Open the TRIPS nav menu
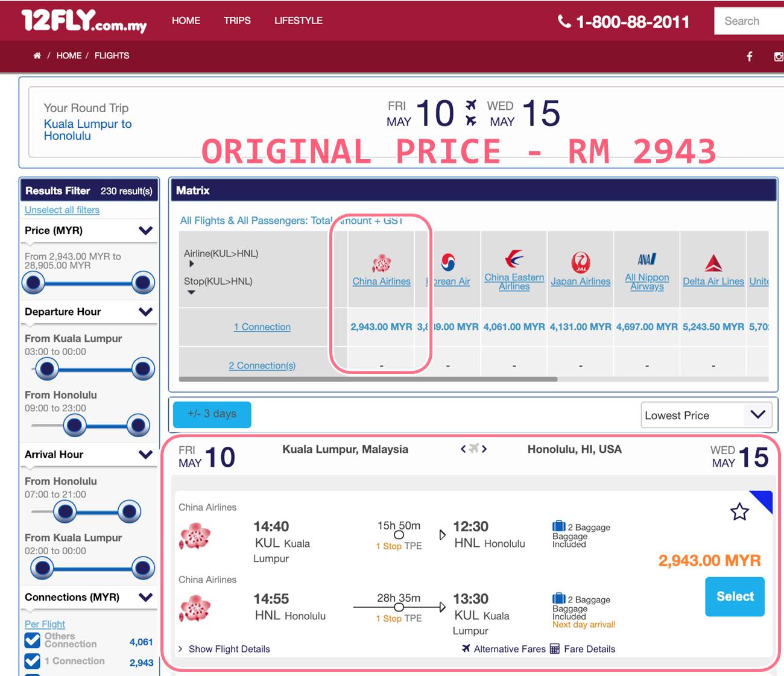 237,21
